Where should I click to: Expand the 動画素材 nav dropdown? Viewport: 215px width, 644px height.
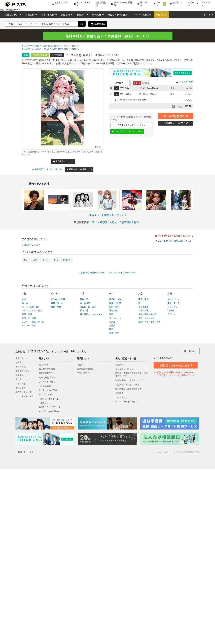[67, 15]
